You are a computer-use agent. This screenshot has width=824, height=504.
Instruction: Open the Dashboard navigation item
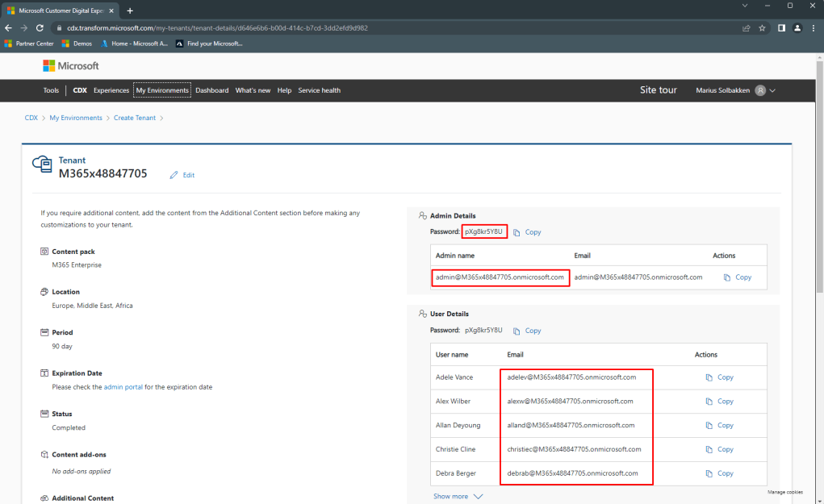(x=211, y=90)
